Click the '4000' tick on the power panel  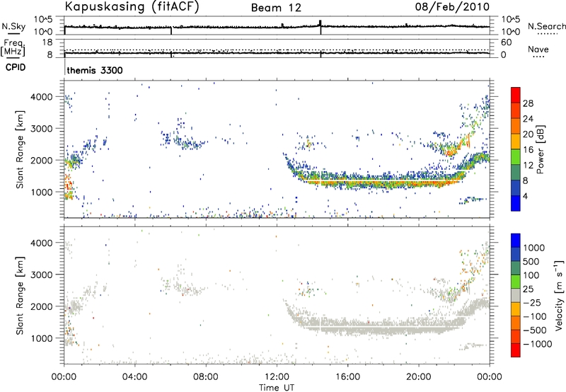point(42,97)
